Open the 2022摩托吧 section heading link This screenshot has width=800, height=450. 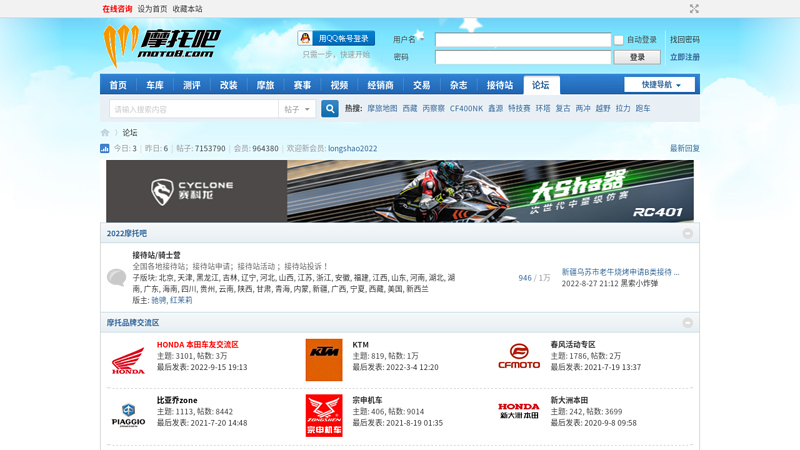coord(127,233)
